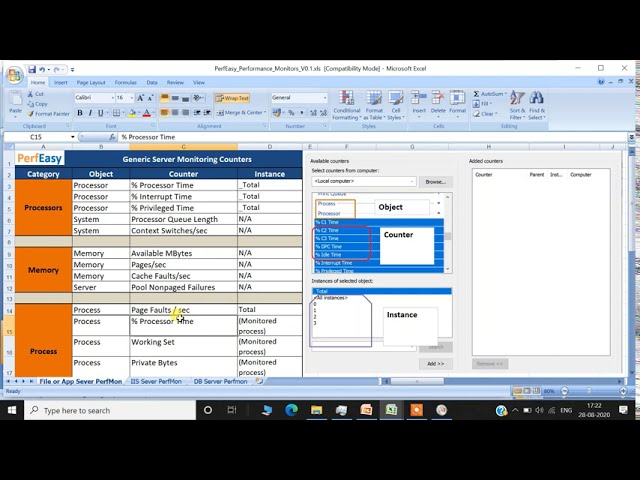Viewport: 640px width, 480px height.
Task: Toggle Wrap Text off
Action: pos(232,98)
